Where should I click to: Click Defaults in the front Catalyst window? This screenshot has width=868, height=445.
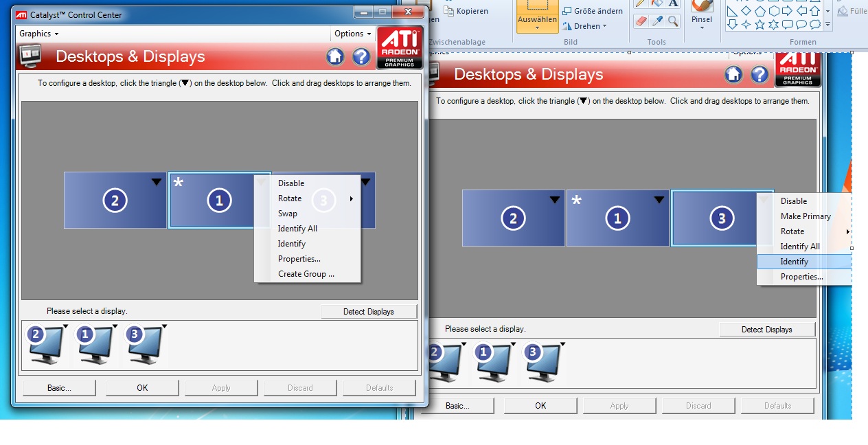(379, 388)
